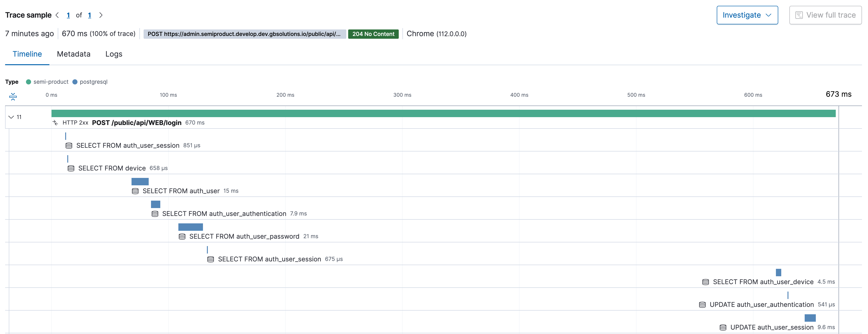Click the collapse all spans icon
Screen dimensions: 868x334
click(13, 96)
